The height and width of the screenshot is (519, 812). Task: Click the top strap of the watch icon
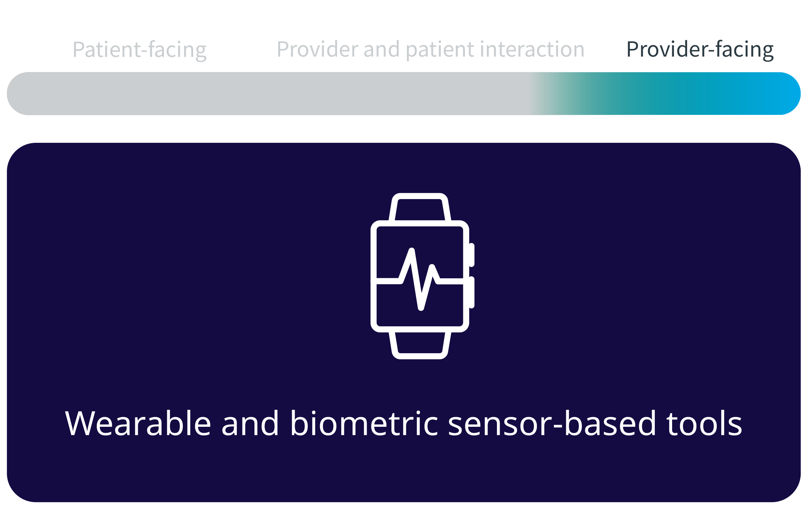point(420,208)
